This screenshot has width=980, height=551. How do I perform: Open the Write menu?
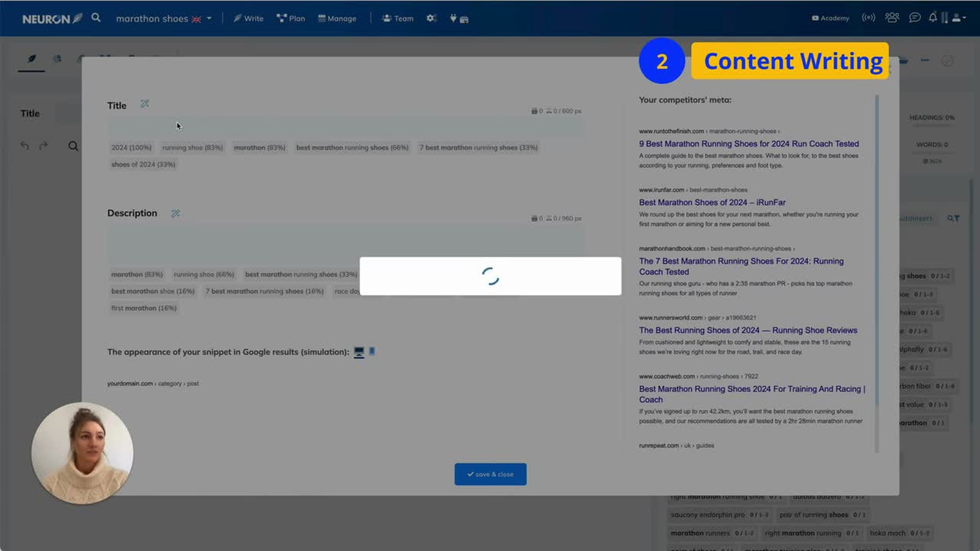coord(248,18)
